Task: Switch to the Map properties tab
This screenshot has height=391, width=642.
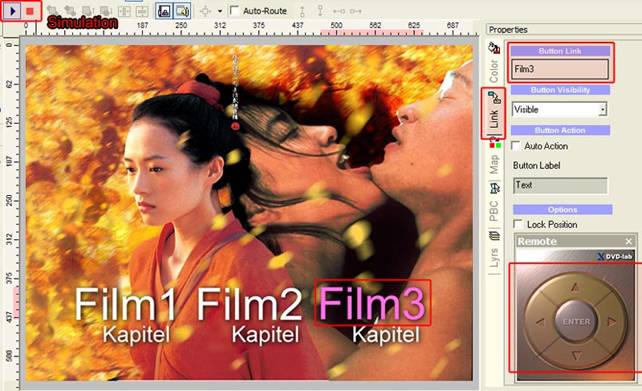Action: [494, 164]
